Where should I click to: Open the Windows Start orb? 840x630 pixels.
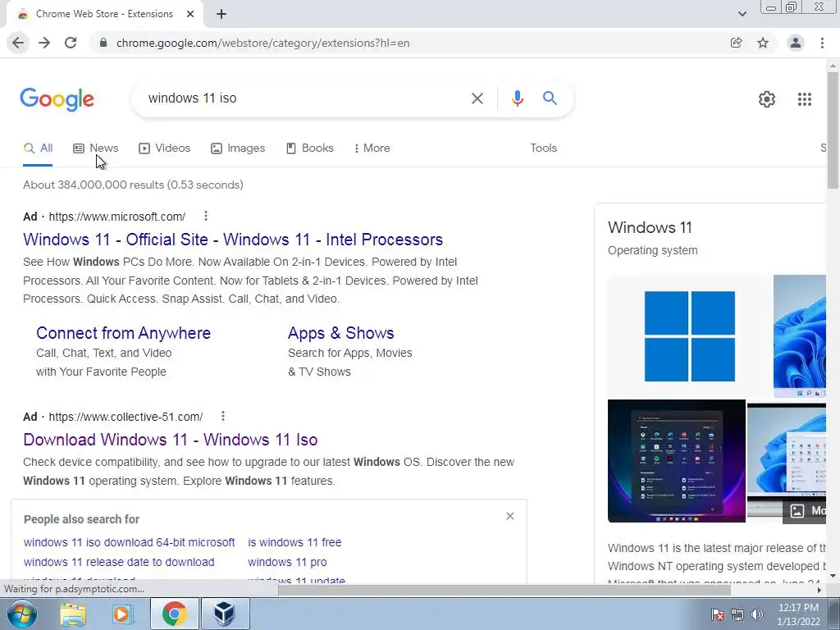[21, 614]
